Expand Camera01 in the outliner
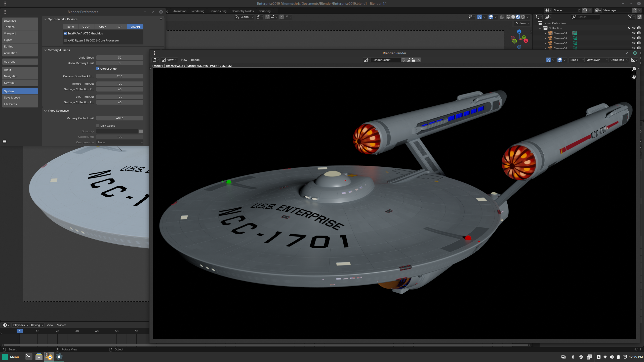The image size is (644, 362). point(545,33)
